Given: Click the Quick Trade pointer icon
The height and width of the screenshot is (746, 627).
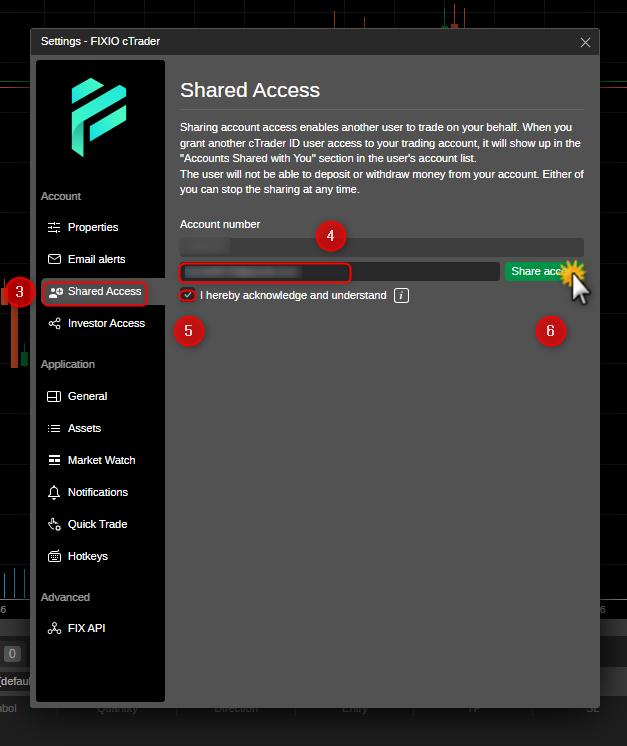Looking at the screenshot, I should coord(54,524).
